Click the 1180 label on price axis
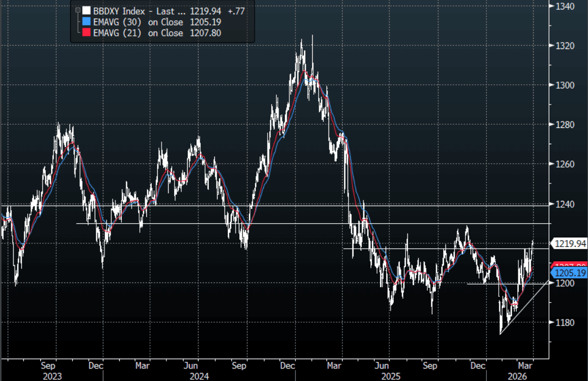 [x=566, y=323]
